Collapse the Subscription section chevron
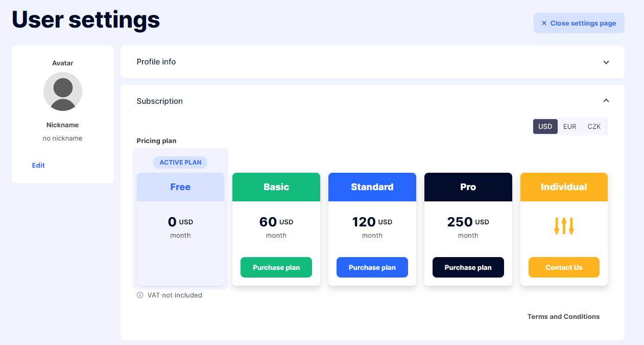This screenshot has width=644, height=345. (x=606, y=101)
